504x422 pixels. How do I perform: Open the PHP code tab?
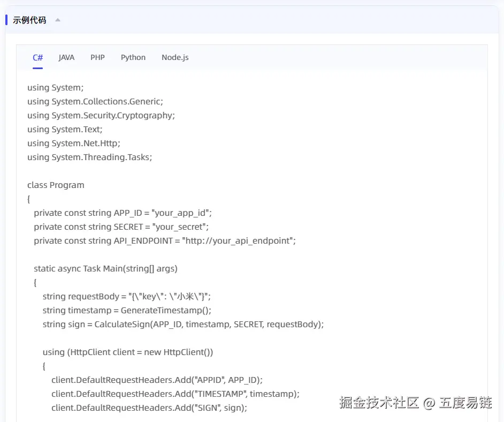pyautogui.click(x=97, y=58)
